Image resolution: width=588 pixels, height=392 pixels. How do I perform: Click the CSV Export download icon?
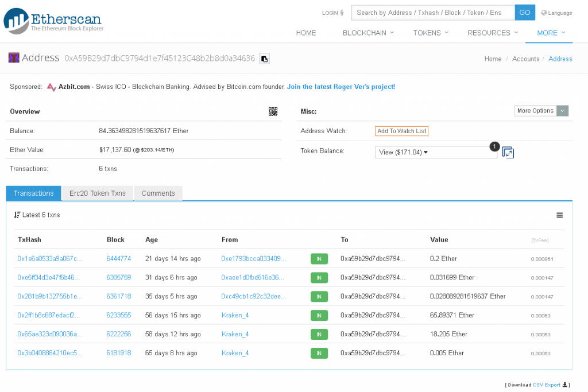pyautogui.click(x=565, y=385)
